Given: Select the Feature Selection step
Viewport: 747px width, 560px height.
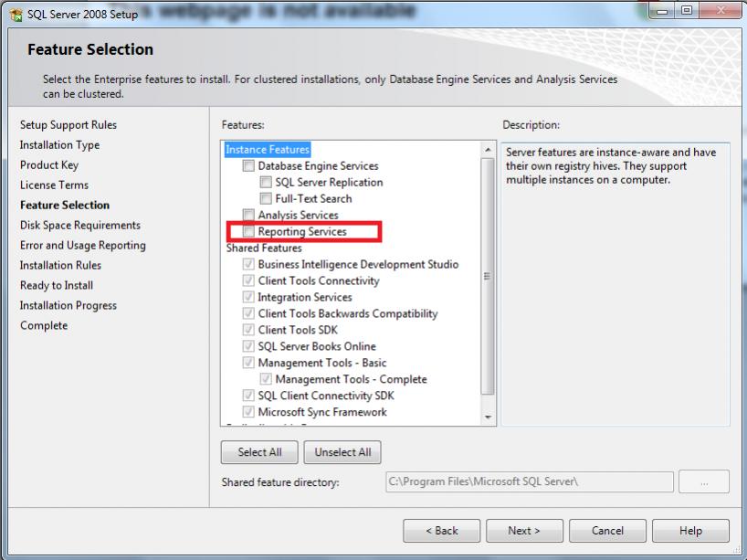Looking at the screenshot, I should [x=65, y=205].
